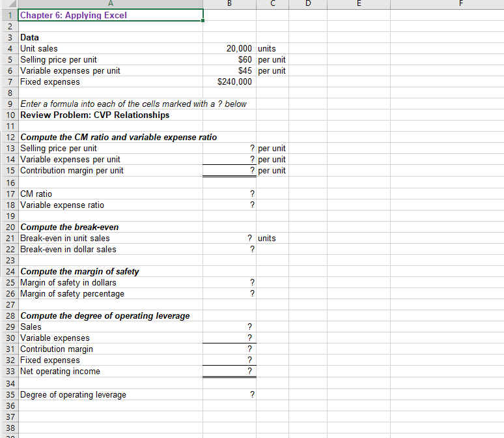Select column D header
Viewport: 504px width, 438px height.
[308, 3]
